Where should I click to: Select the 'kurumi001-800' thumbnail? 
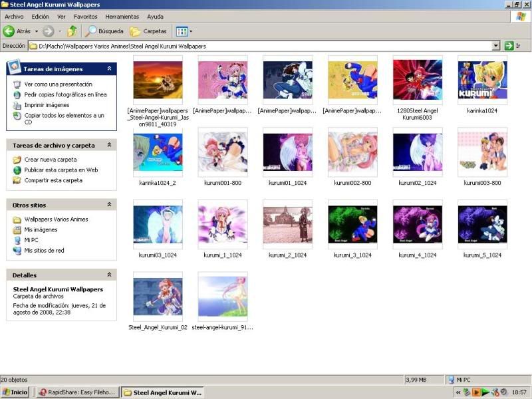223,152
